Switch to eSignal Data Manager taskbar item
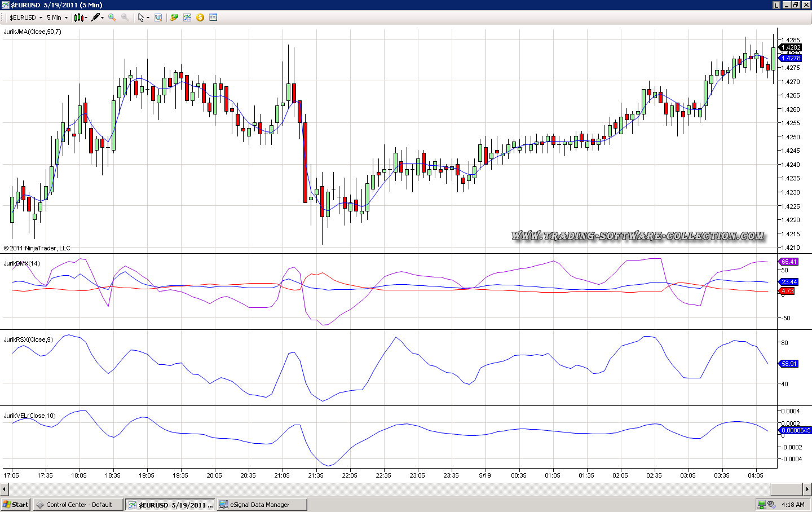Screen dimensions: 812x512 tap(262, 505)
